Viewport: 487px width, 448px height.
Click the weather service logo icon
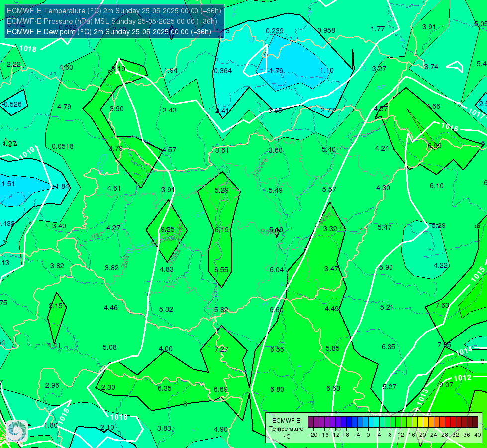pos(17,431)
